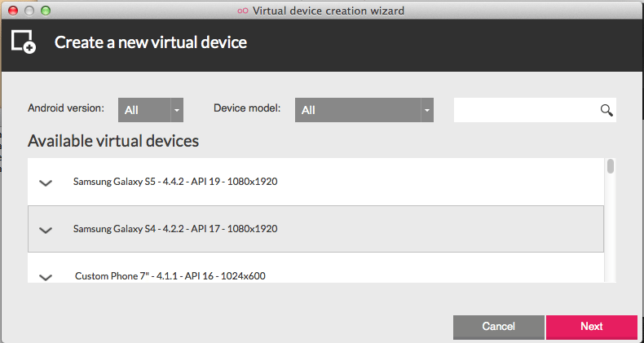644x343 pixels.
Task: Open the Device model dropdown
Action: pos(364,110)
